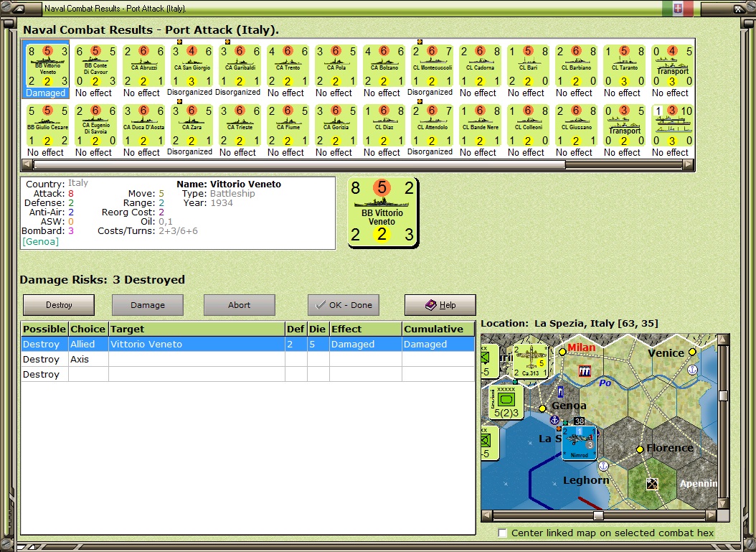
Task: Select the 1-3-10 convoy unit counter
Action: coord(673,126)
